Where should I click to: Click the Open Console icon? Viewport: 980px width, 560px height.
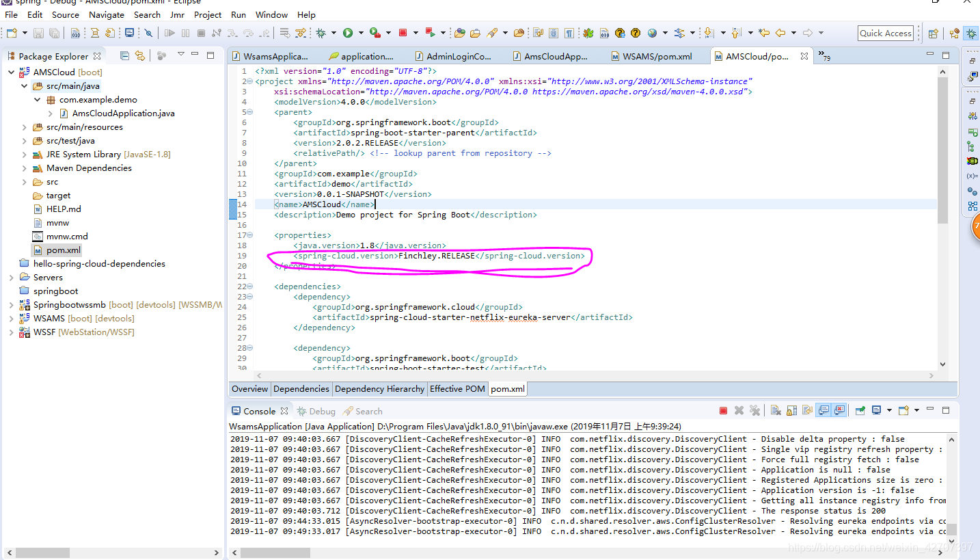903,411
